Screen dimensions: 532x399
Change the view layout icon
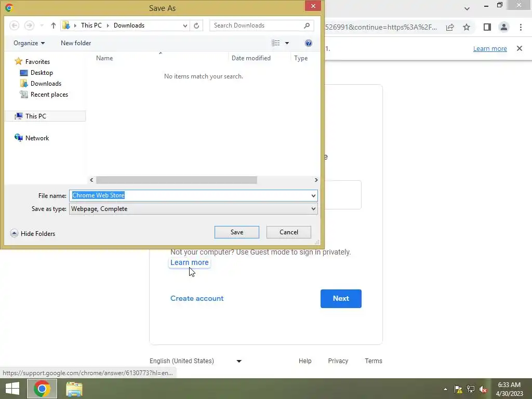[276, 43]
